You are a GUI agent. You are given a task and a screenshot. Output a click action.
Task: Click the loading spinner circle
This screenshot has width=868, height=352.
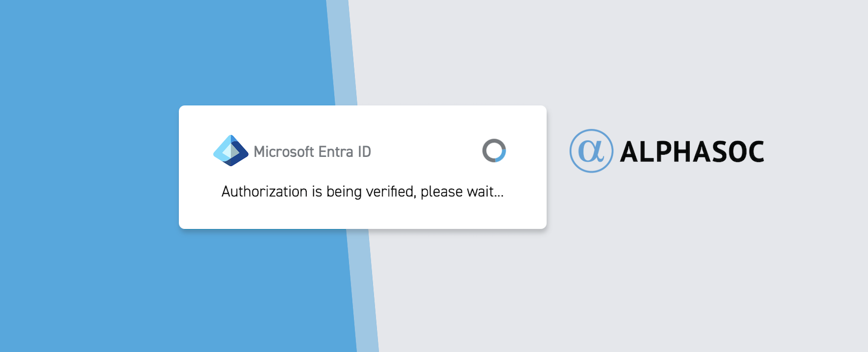tap(494, 151)
